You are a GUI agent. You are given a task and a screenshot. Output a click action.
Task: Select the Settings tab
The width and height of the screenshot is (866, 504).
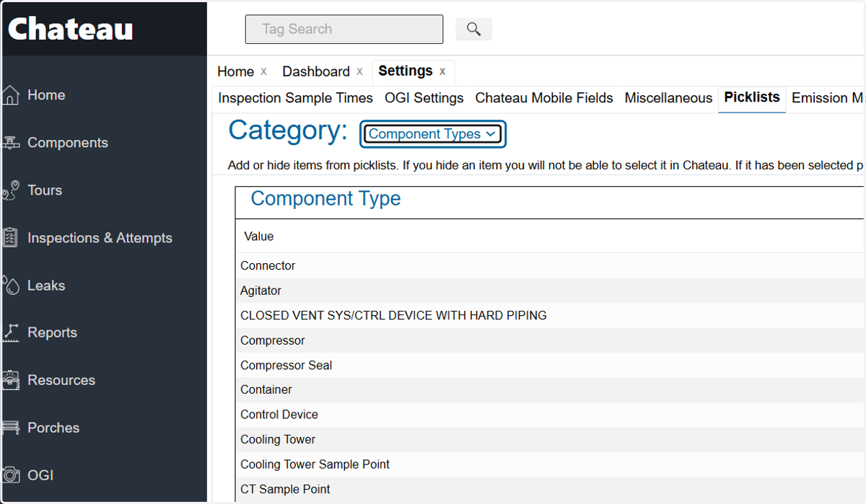pos(406,71)
